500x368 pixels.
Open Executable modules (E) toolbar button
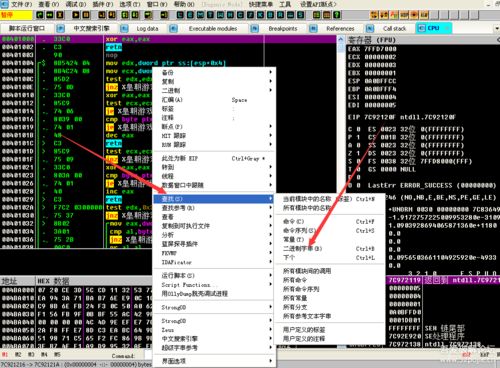tap(190, 15)
